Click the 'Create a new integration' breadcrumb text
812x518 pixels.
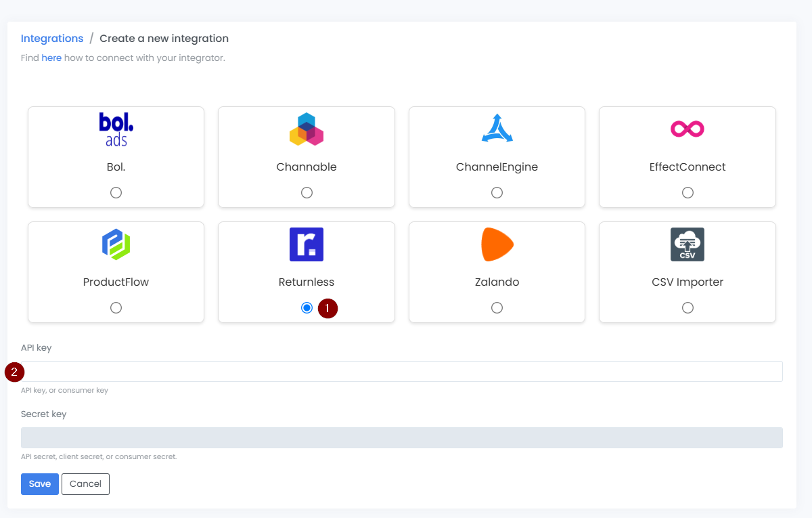(x=164, y=39)
